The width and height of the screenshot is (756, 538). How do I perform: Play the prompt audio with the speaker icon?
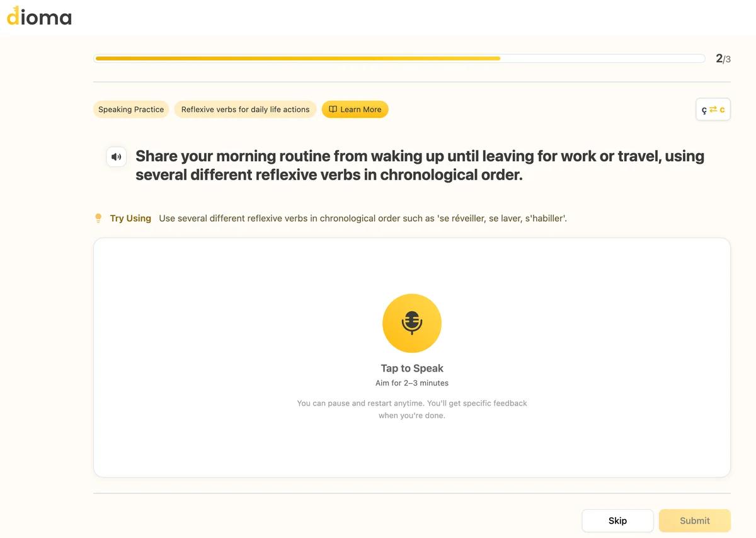click(x=117, y=157)
